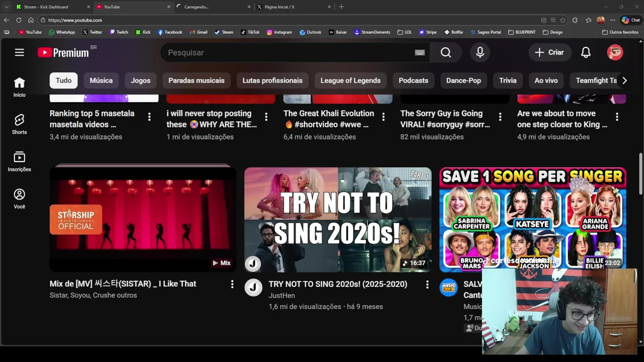The height and width of the screenshot is (362, 644).
Task: Open the JustHen channel avatar
Action: pos(253,288)
